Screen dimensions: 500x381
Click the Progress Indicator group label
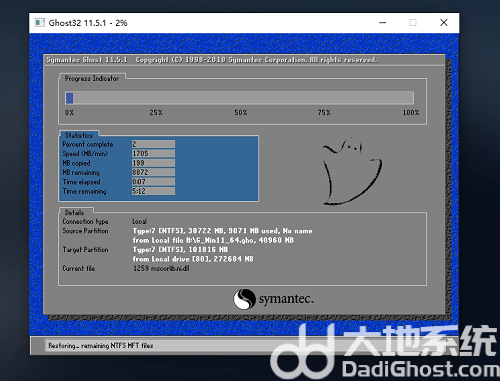click(92, 78)
